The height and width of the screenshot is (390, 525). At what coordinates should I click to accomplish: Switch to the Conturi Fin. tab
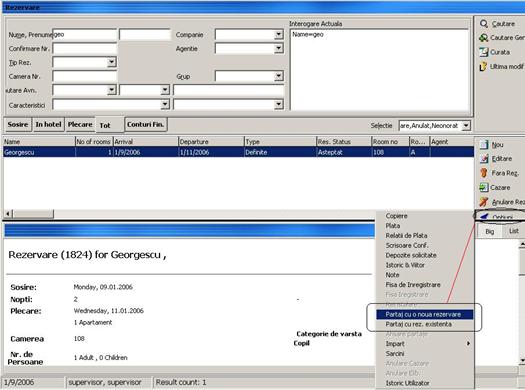(x=146, y=125)
